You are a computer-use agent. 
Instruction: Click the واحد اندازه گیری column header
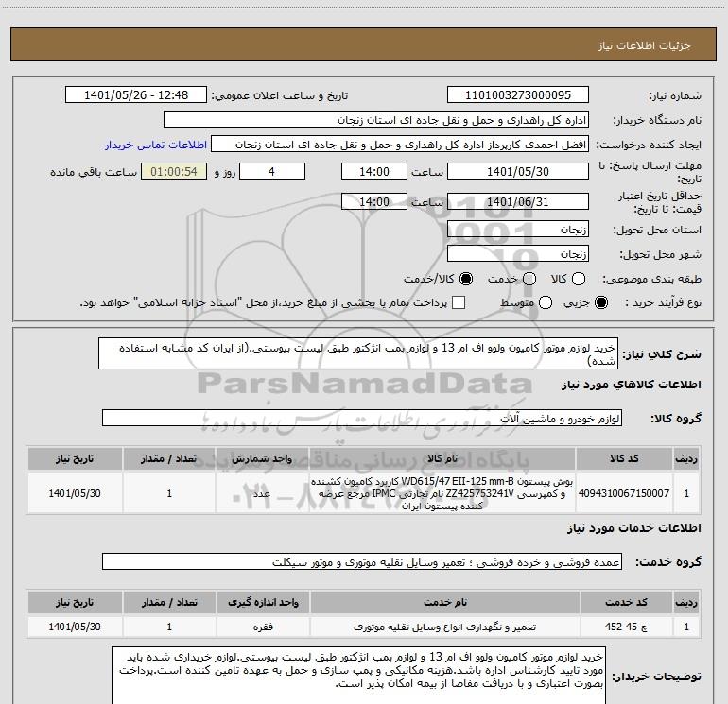(x=263, y=602)
